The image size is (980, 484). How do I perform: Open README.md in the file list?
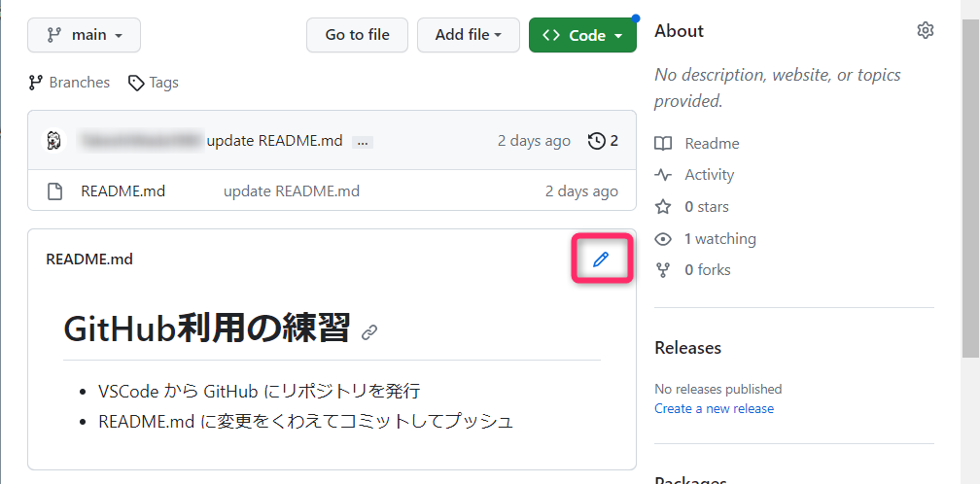coord(122,191)
